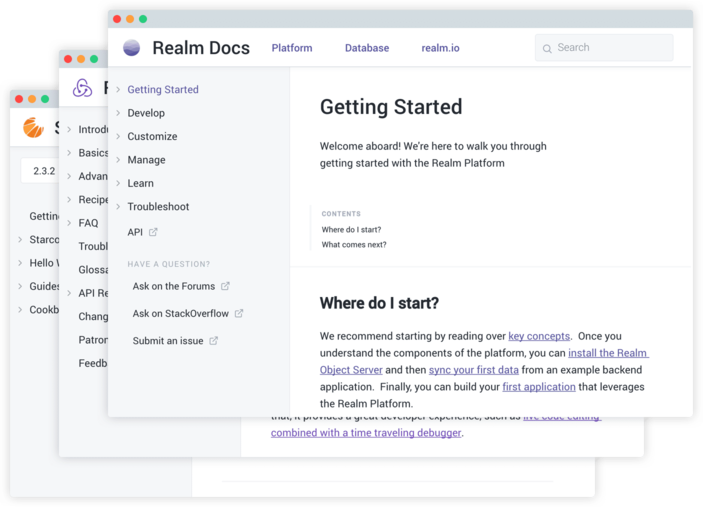This screenshot has width=703, height=507.
Task: Expand the Getting Started chevron in the sidebar
Action: (x=118, y=90)
